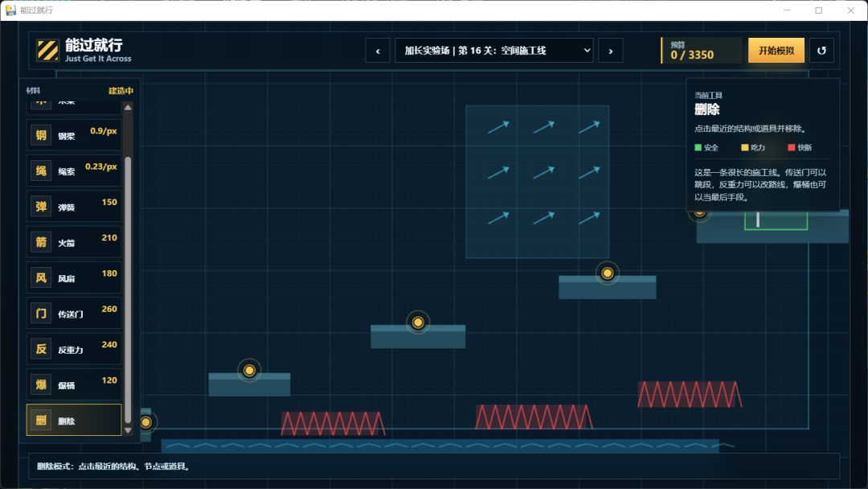The height and width of the screenshot is (489, 868).
Task: Select the 弹簧 spring tool
Action: tap(74, 206)
